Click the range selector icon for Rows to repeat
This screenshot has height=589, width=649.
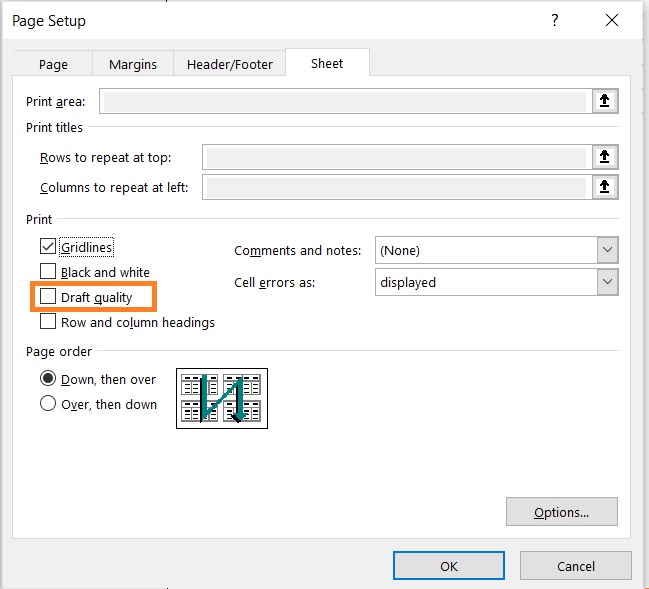pyautogui.click(x=604, y=157)
